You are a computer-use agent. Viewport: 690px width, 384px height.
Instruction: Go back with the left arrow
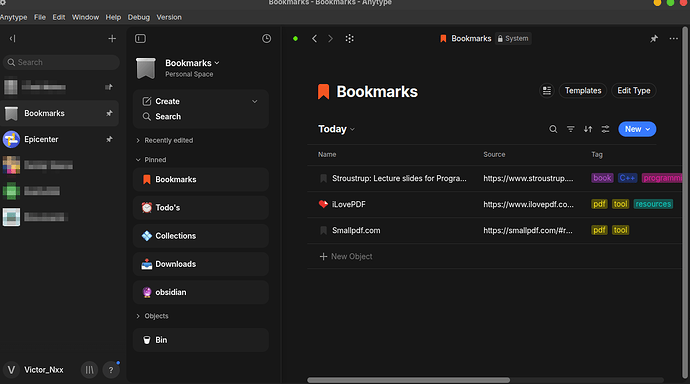click(314, 39)
